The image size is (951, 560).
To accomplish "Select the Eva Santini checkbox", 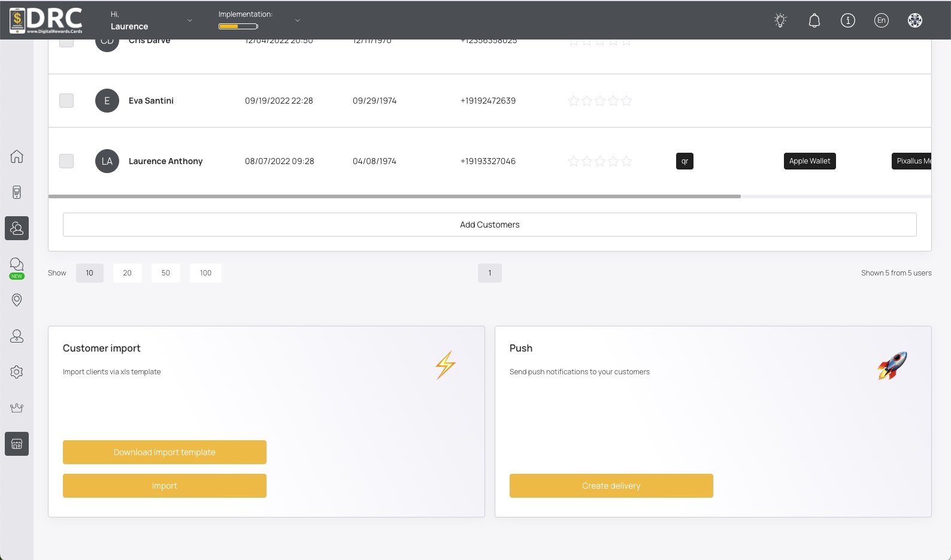I will coord(66,101).
